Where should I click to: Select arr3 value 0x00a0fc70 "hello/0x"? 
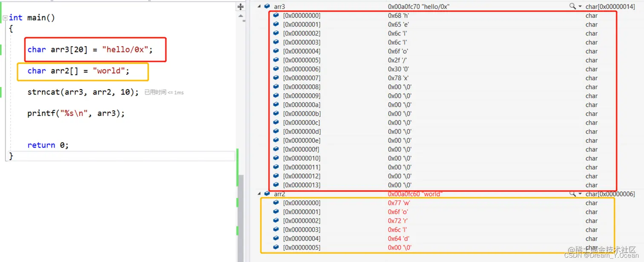click(419, 6)
